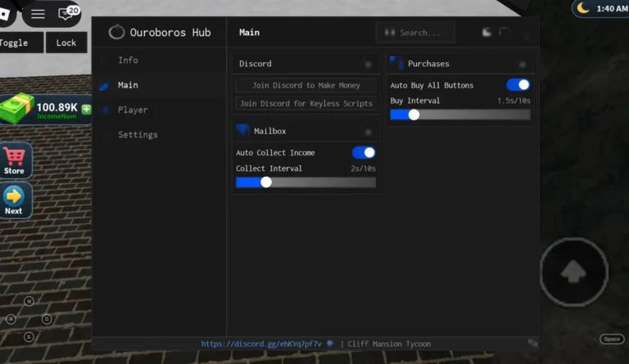The width and height of the screenshot is (629, 364).
Task: Click the S movement key indicator
Action: [29, 337]
